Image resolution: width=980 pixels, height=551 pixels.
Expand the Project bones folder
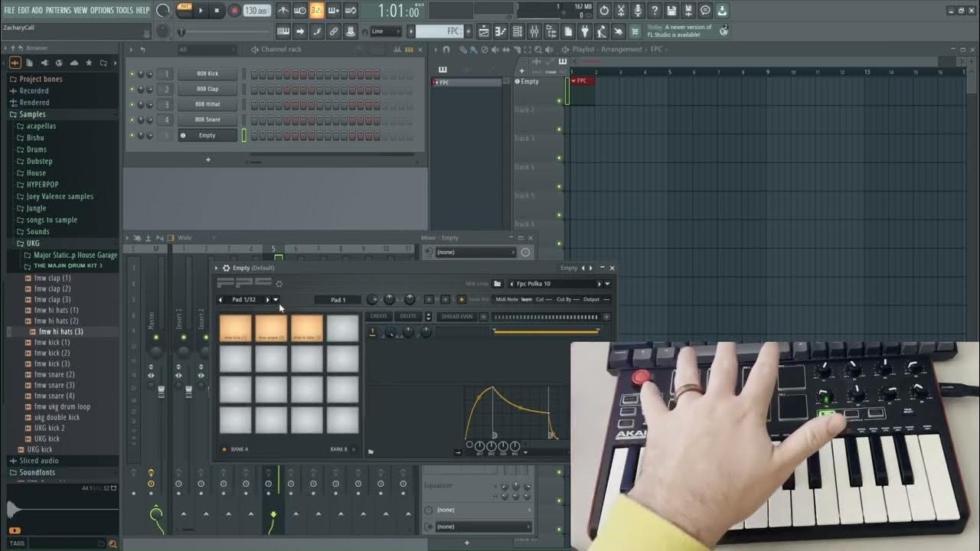[x=41, y=79]
